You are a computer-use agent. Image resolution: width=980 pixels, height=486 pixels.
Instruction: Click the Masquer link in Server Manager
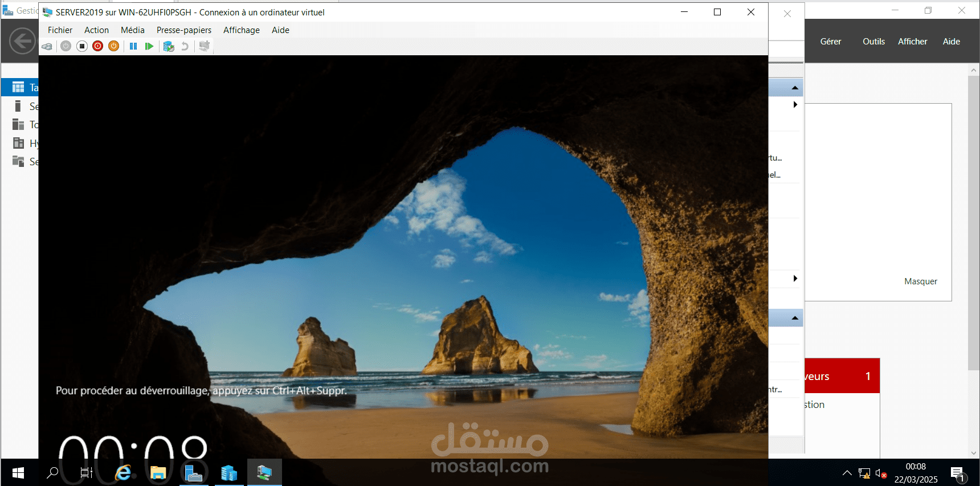921,281
